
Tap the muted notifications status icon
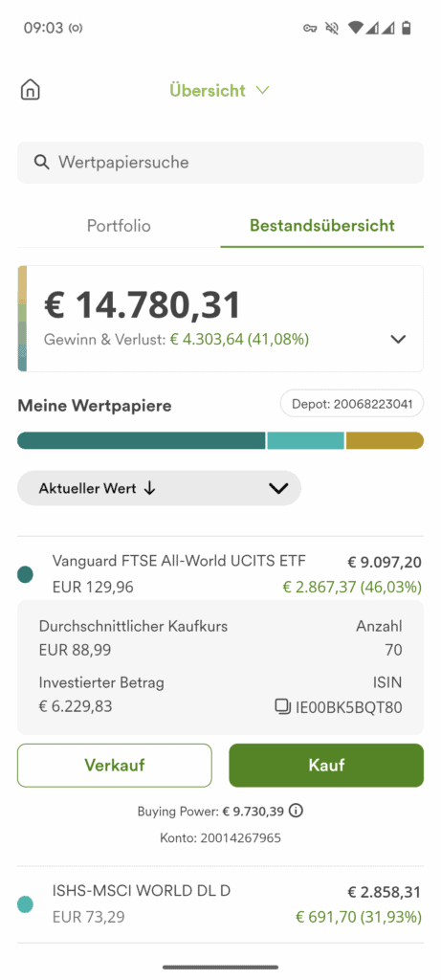coord(332,28)
